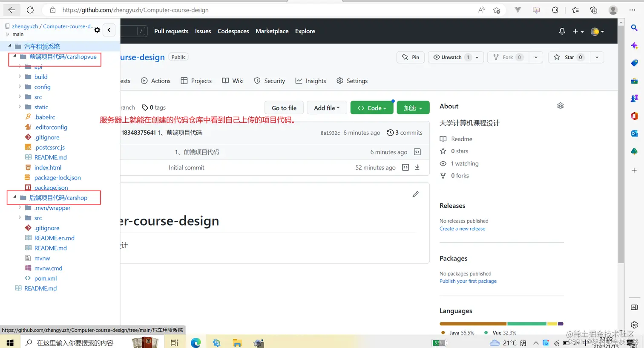644x348 pixels.
Task: Switch to the Actions tab
Action: coord(155,81)
